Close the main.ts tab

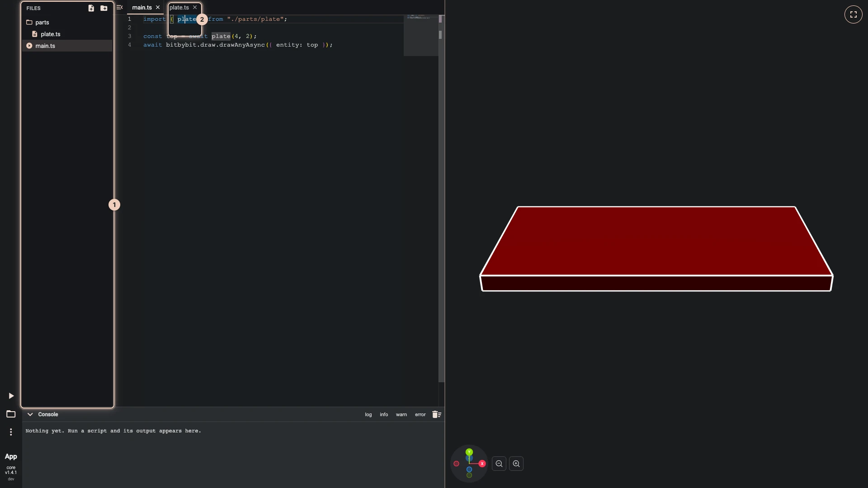158,7
